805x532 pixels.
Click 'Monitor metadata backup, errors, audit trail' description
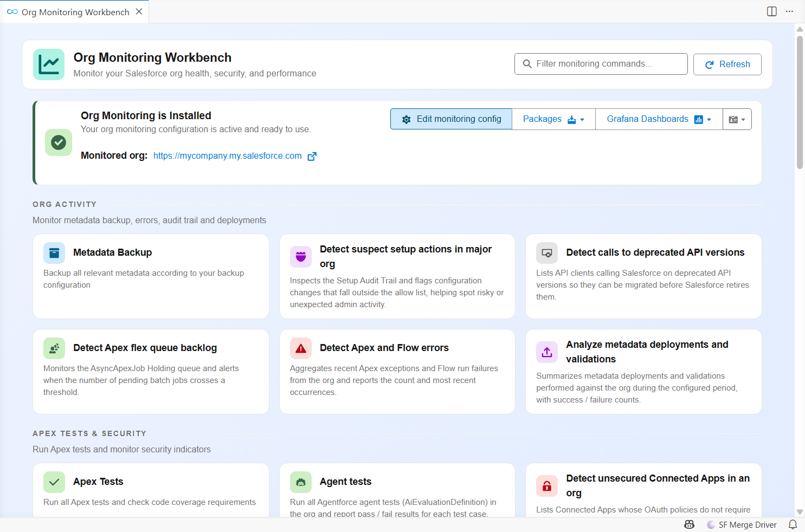pyautogui.click(x=149, y=220)
